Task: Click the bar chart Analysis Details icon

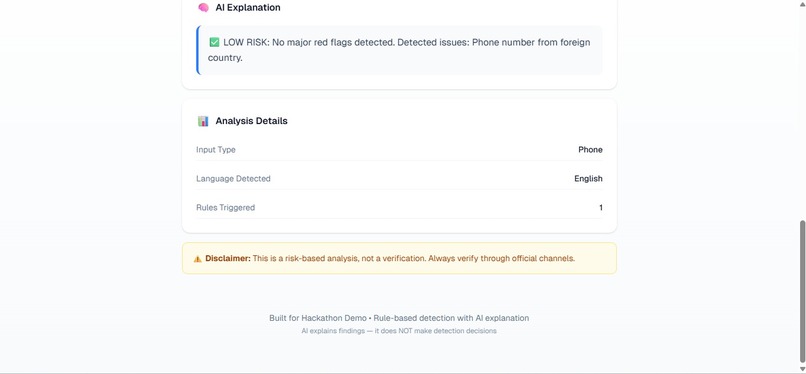Action: [203, 121]
